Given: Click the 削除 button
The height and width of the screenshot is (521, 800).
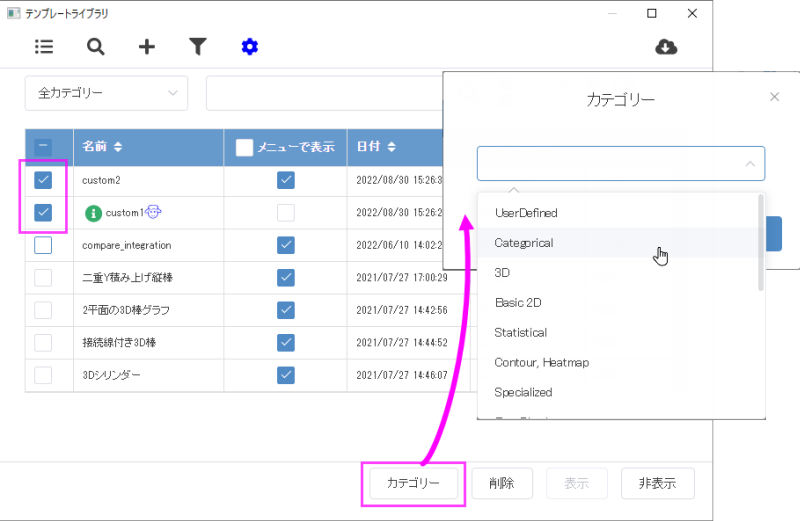Looking at the screenshot, I should (502, 483).
